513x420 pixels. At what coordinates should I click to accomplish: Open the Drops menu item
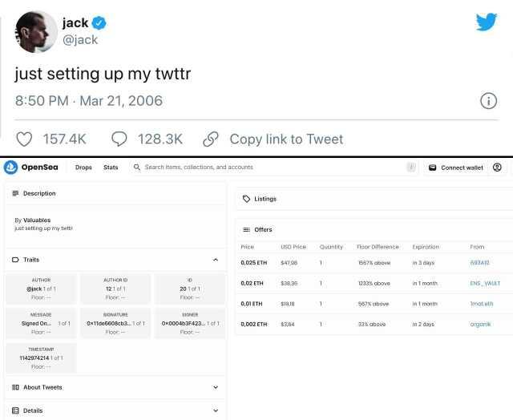coord(83,168)
